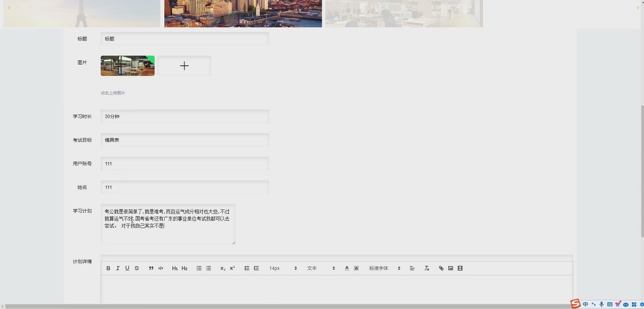Toggle strikethrough formatting in the editor
This screenshot has width=644, height=309.
click(x=136, y=268)
